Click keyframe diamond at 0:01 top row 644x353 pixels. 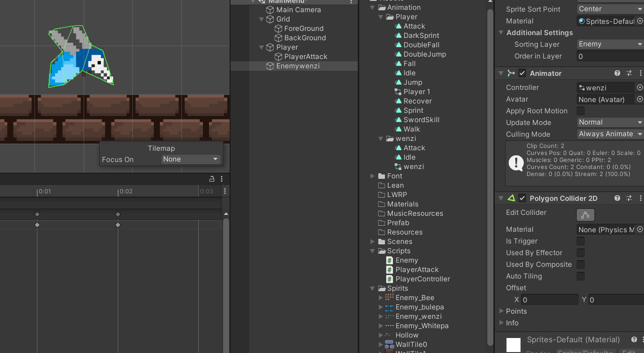click(37, 214)
